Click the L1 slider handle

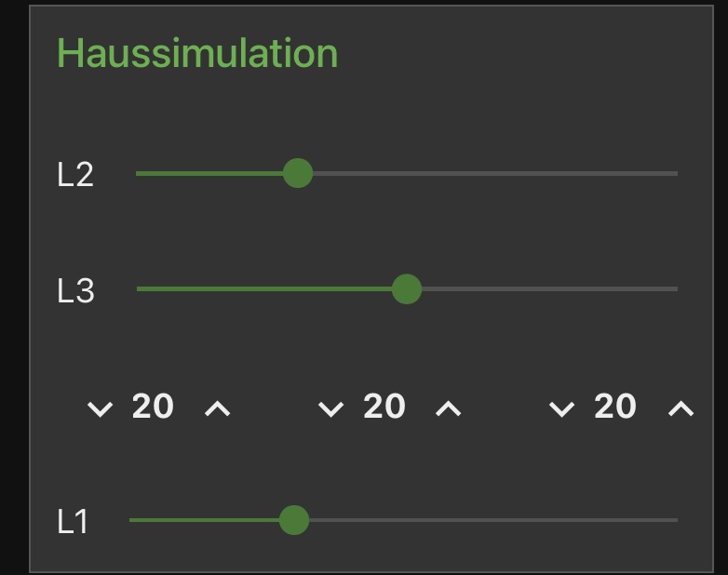click(294, 520)
